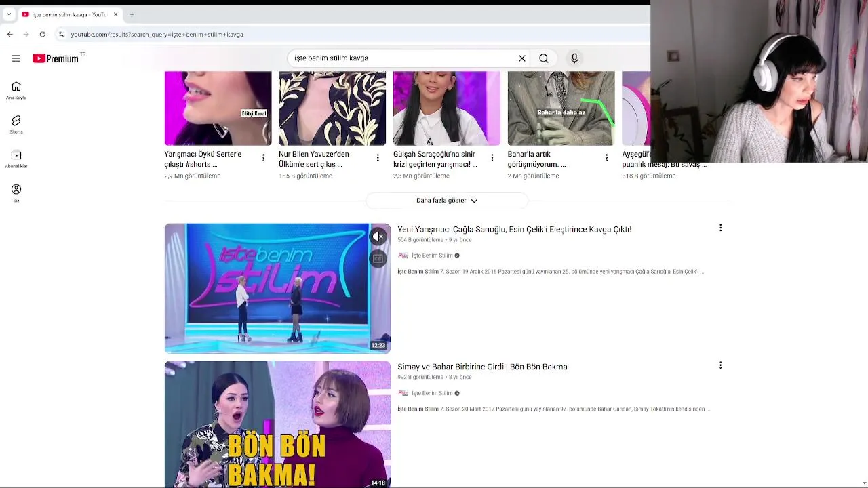Screen dimensions: 868x488
Task: Go to Ana Sayfa in sidebar
Action: pos(16,90)
